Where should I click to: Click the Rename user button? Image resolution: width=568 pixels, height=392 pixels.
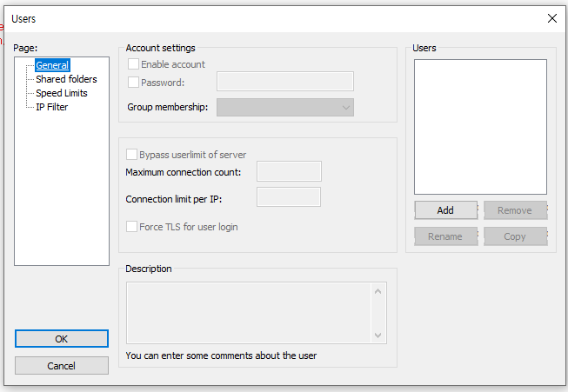(x=445, y=236)
